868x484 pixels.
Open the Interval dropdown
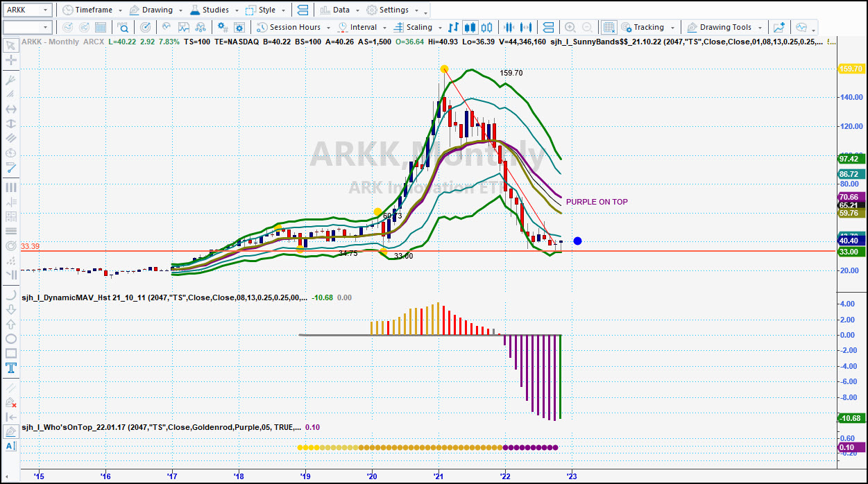361,28
